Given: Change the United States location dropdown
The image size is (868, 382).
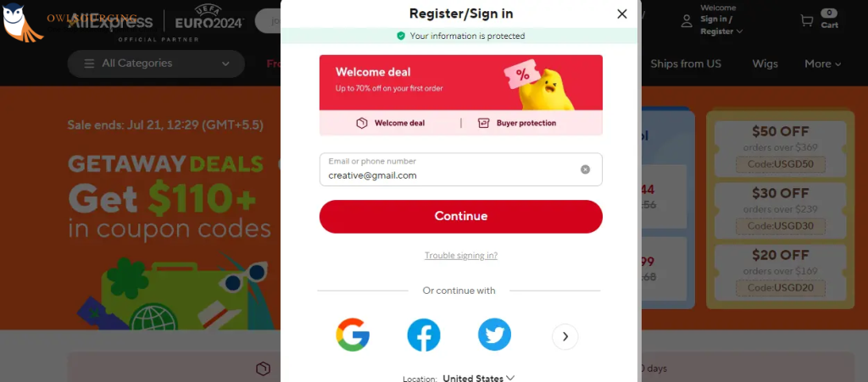Looking at the screenshot, I should pos(478,378).
